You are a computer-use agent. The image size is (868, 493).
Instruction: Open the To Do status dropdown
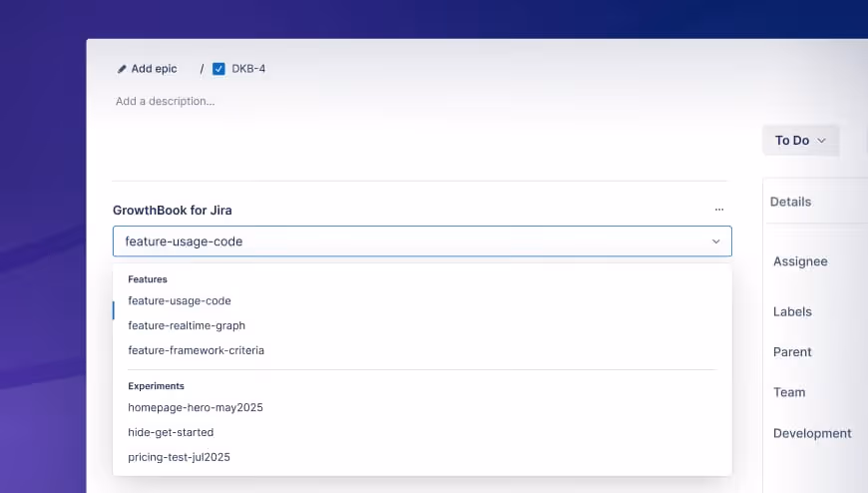click(x=800, y=140)
